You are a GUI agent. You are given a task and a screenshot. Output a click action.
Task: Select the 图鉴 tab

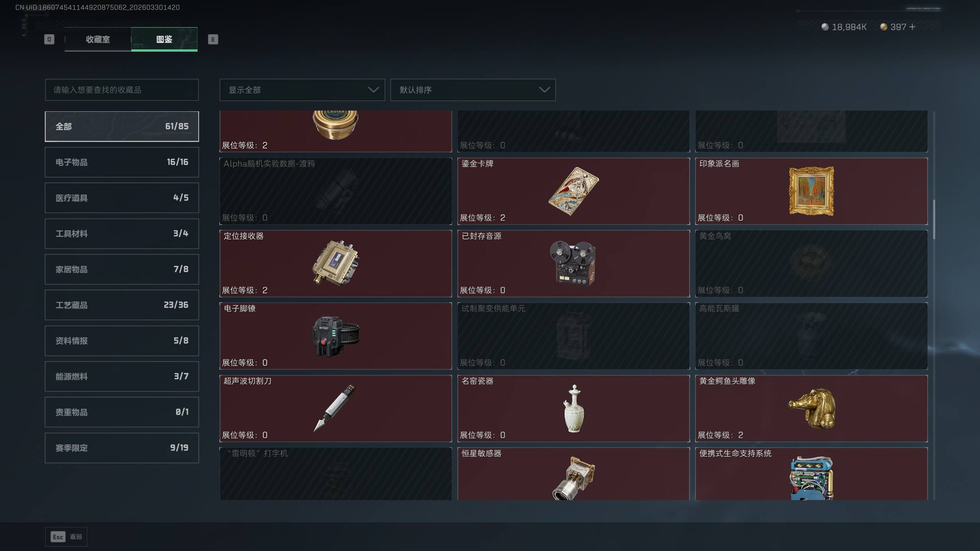(x=164, y=39)
